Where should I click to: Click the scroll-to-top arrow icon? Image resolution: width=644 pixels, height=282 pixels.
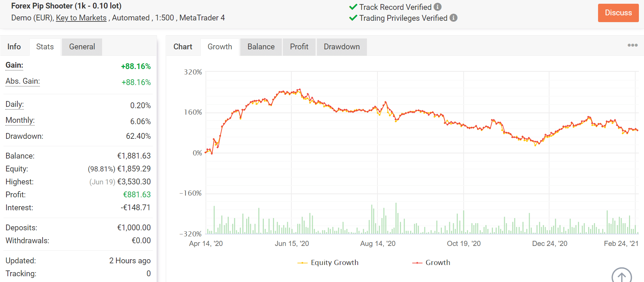[x=622, y=276]
